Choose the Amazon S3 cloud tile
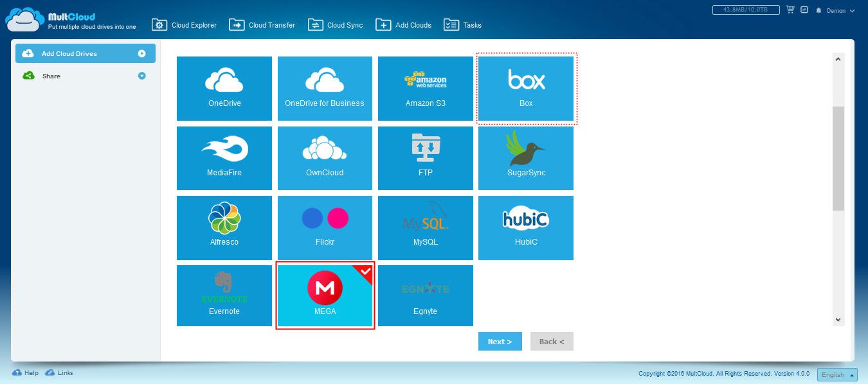Image resolution: width=868 pixels, height=384 pixels. (426, 89)
